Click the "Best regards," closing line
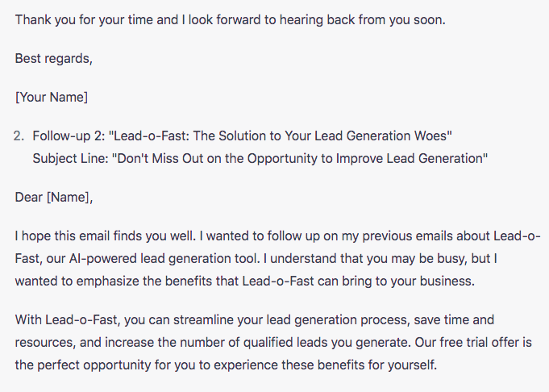This screenshot has width=549, height=392. [54, 58]
